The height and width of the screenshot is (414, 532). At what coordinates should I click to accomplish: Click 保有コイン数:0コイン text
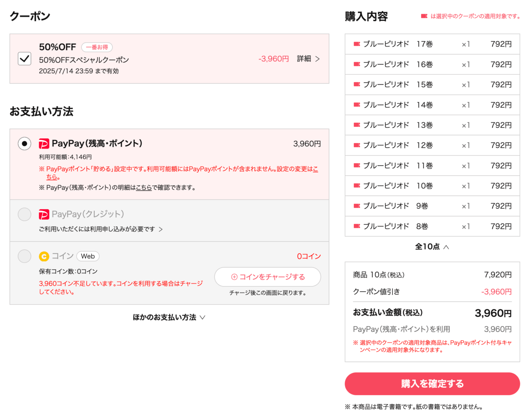(x=68, y=271)
